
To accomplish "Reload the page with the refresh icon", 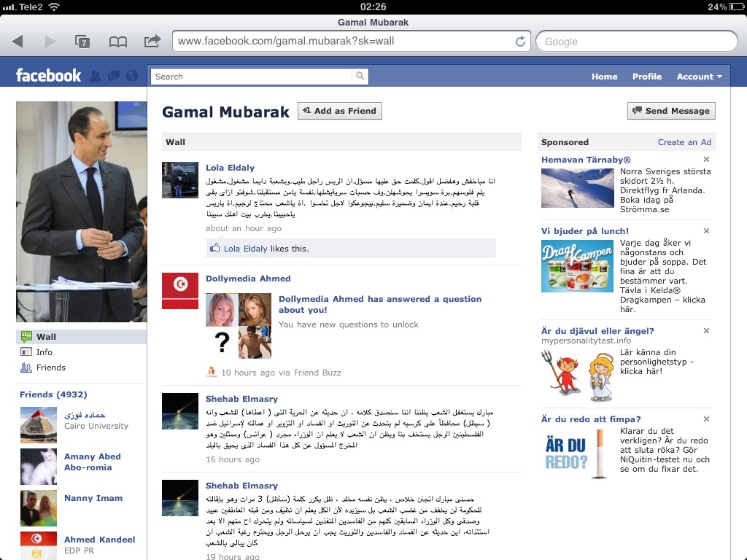I will pos(520,42).
